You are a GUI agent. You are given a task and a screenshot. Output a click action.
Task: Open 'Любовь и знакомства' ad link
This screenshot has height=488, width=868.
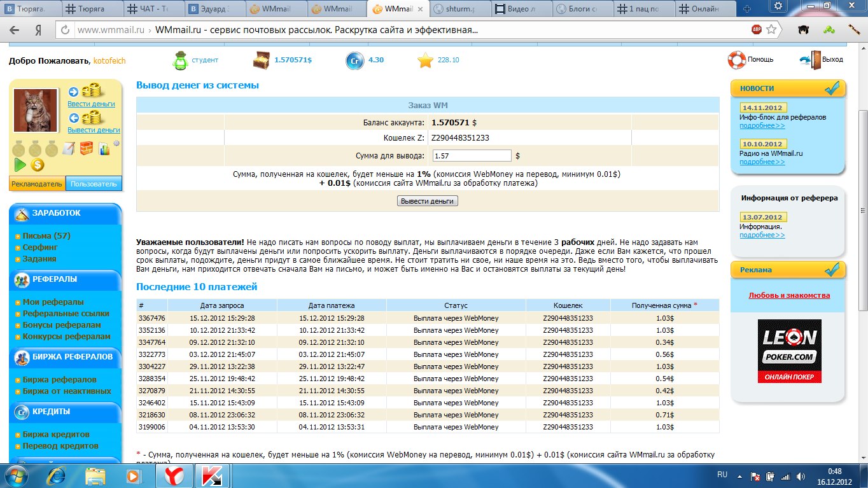point(789,295)
